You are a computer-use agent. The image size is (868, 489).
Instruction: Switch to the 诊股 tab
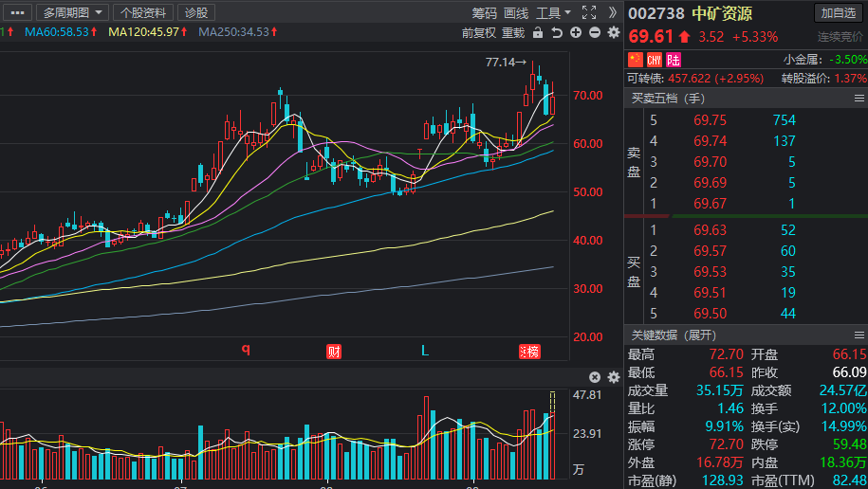tap(196, 12)
